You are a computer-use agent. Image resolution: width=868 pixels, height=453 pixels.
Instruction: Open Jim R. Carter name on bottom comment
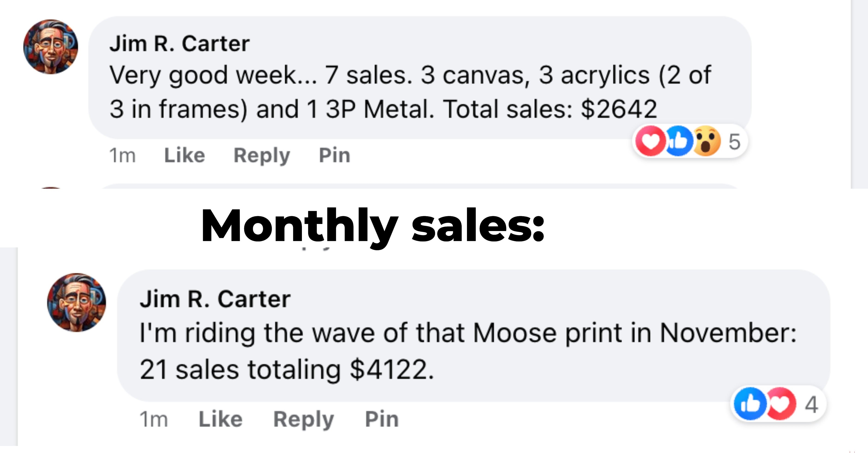coord(215,299)
